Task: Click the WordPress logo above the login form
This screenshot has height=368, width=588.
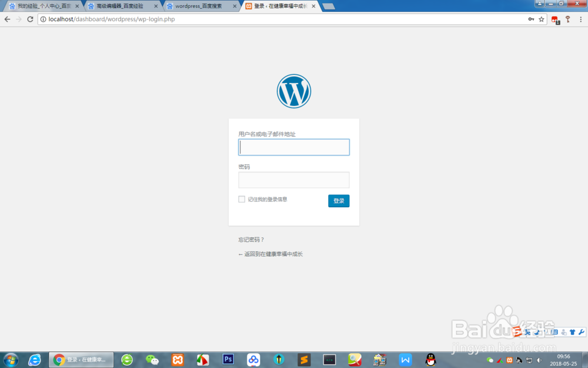Action: (x=294, y=90)
